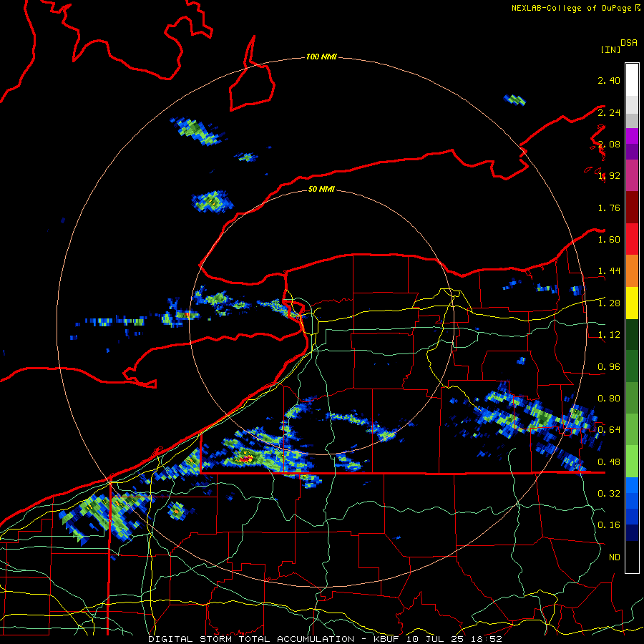
Task: Click the ND no-data legend label
Action: click(615, 557)
